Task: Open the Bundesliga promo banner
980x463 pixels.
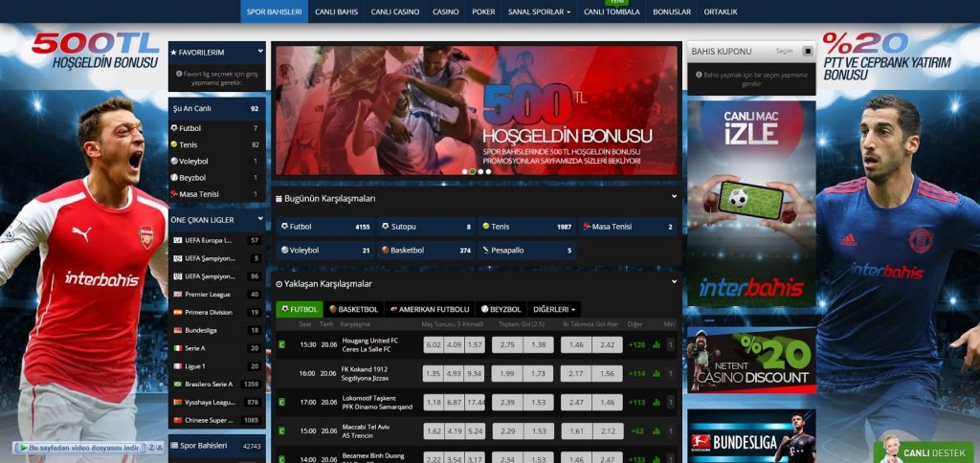Action: tap(751, 436)
